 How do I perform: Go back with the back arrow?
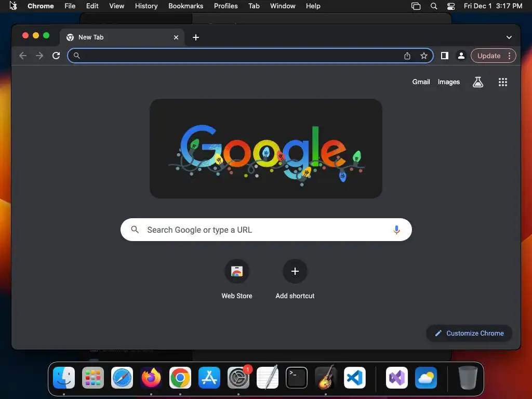click(x=23, y=56)
